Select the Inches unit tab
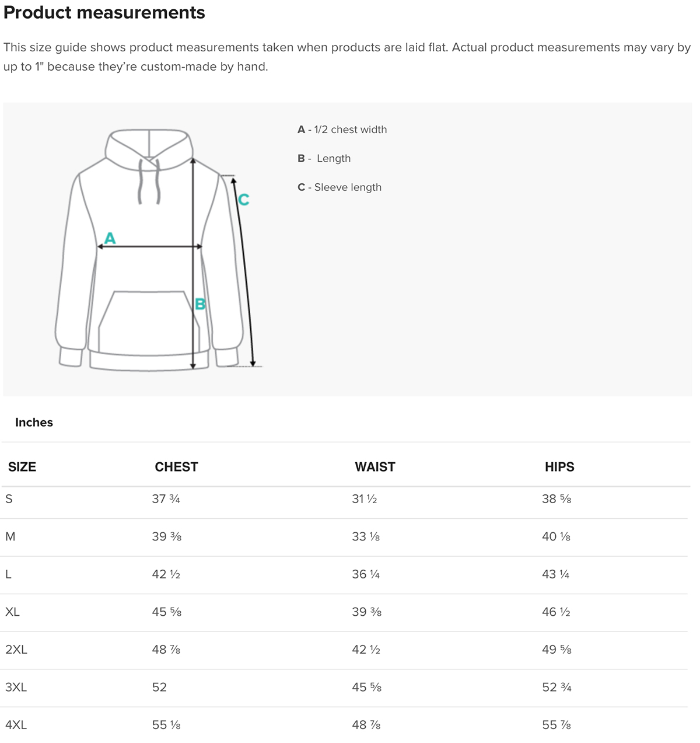The width and height of the screenshot is (700, 743). tap(34, 423)
